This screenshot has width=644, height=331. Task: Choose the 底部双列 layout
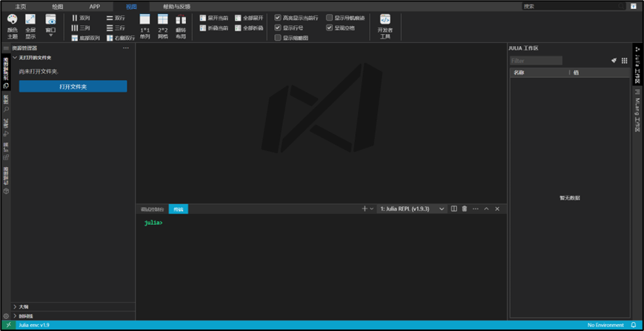point(85,38)
